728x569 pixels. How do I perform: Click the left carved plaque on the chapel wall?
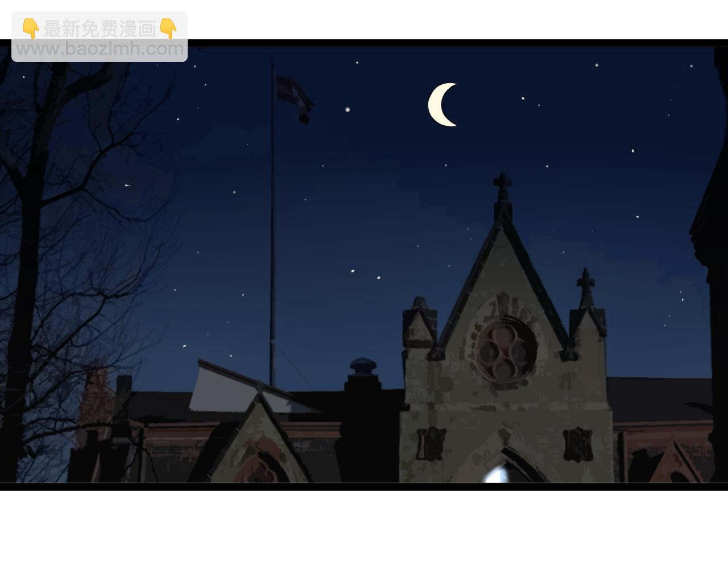pos(431,443)
